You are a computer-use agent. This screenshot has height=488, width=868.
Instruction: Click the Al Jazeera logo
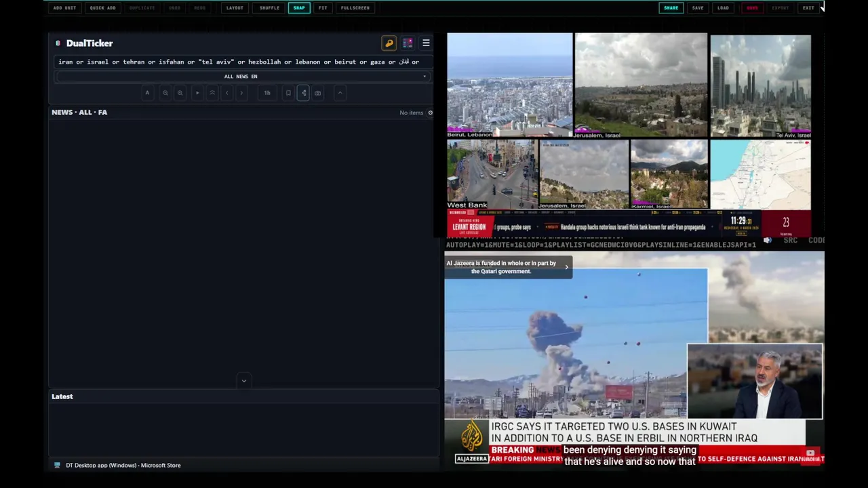point(471,441)
